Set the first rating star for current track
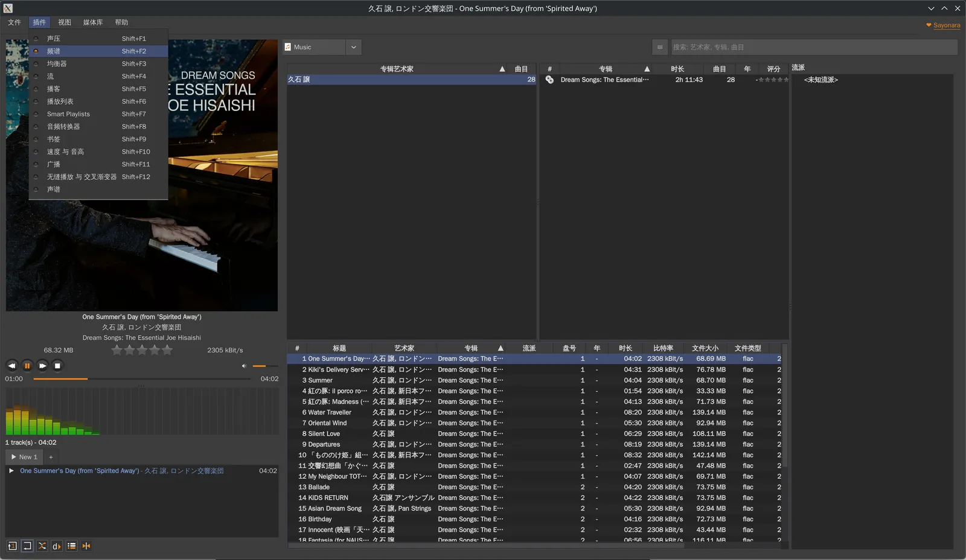The width and height of the screenshot is (966, 560). [117, 350]
